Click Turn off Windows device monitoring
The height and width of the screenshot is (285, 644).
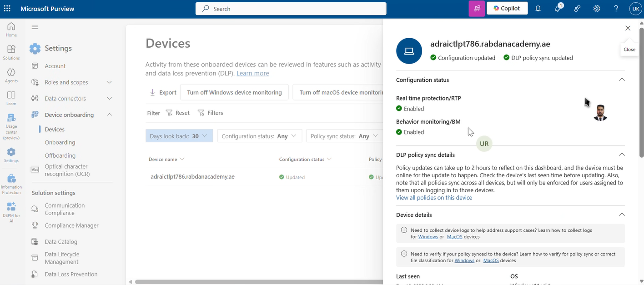click(234, 92)
